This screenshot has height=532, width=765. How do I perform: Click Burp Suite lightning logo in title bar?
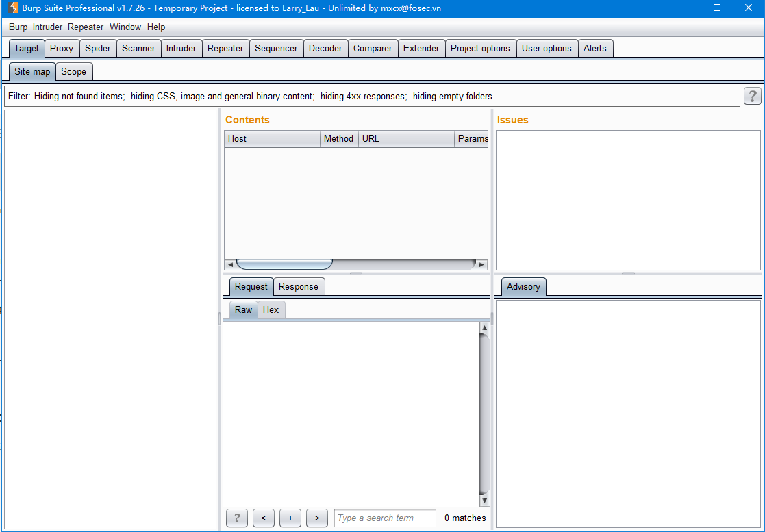click(x=13, y=8)
